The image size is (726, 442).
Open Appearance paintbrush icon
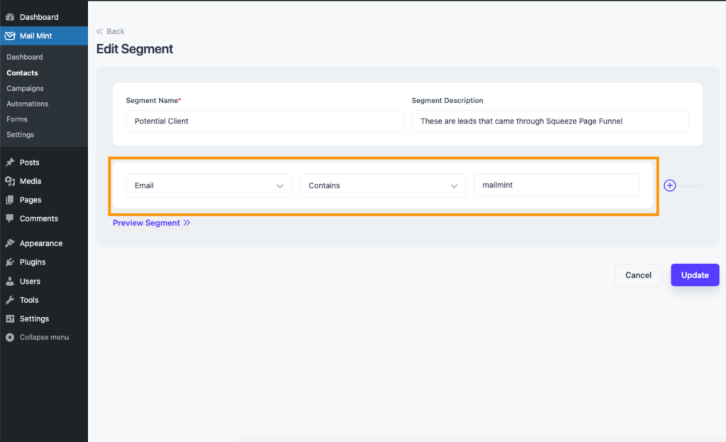(x=10, y=243)
